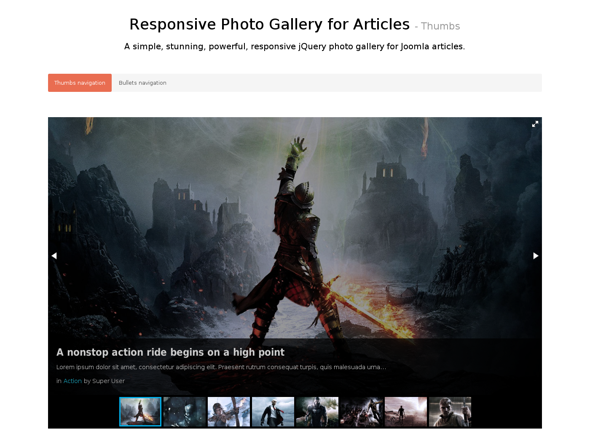This screenshot has height=437, width=590.
Task: Open article titled A nonstop action ride
Action: pos(170,352)
